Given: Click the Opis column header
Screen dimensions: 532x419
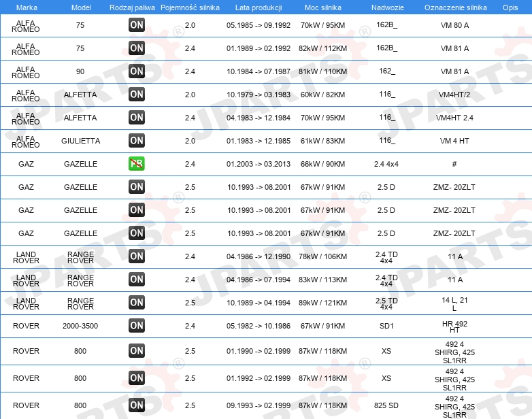Looking at the screenshot, I should click(510, 7).
